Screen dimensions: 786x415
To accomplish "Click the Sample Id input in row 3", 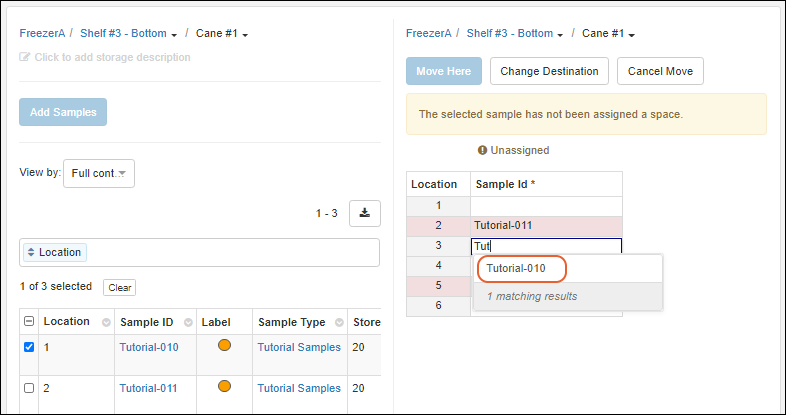I will [x=546, y=246].
